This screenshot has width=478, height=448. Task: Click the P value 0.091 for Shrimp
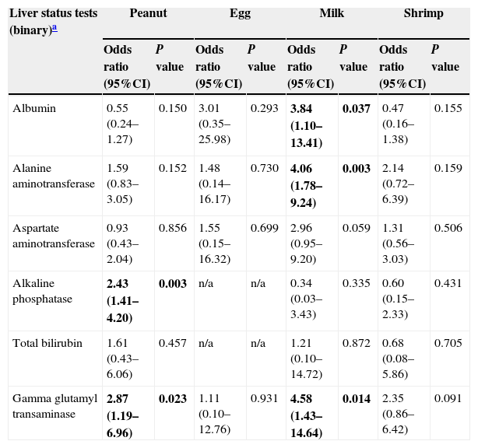pos(448,399)
